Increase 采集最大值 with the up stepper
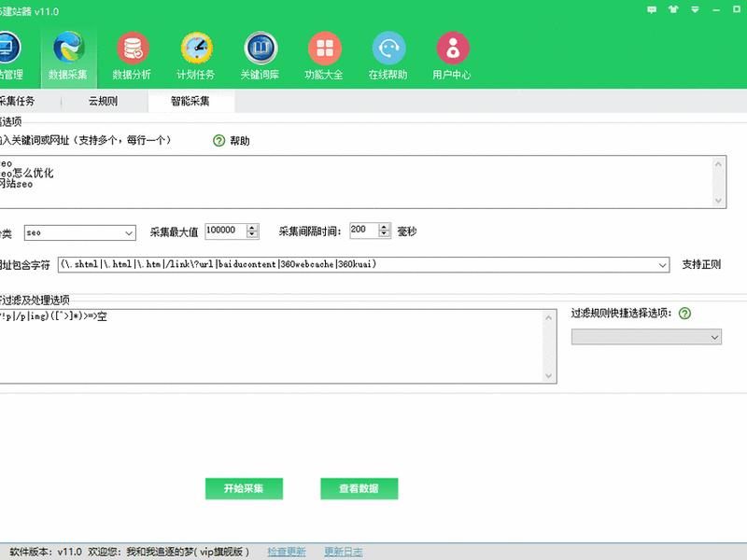The height and width of the screenshot is (560, 747). click(x=252, y=228)
